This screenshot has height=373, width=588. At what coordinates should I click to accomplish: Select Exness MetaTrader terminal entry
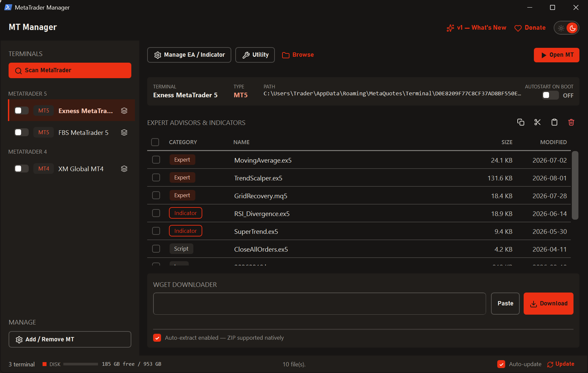point(72,110)
